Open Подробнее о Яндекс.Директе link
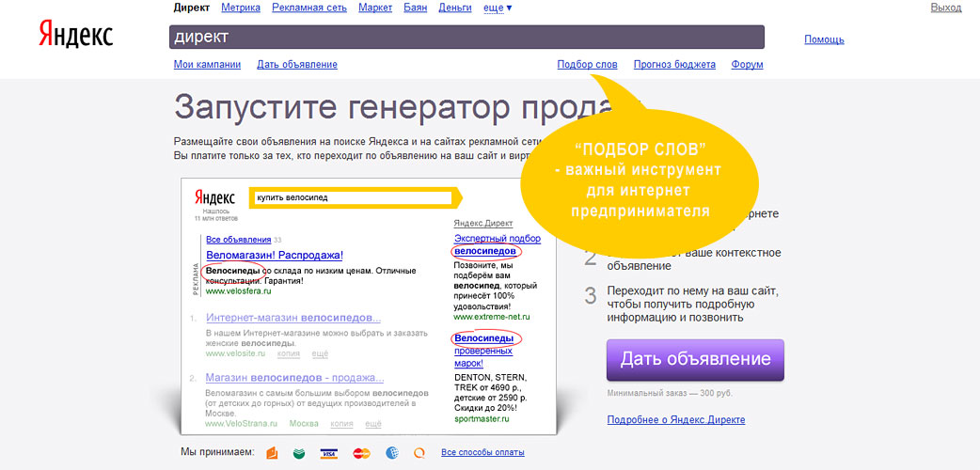 click(675, 420)
